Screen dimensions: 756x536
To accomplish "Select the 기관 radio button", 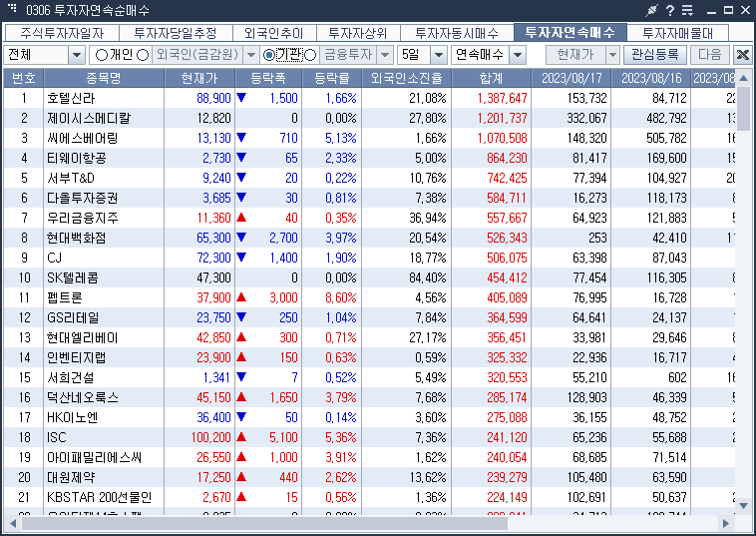I will (x=269, y=55).
